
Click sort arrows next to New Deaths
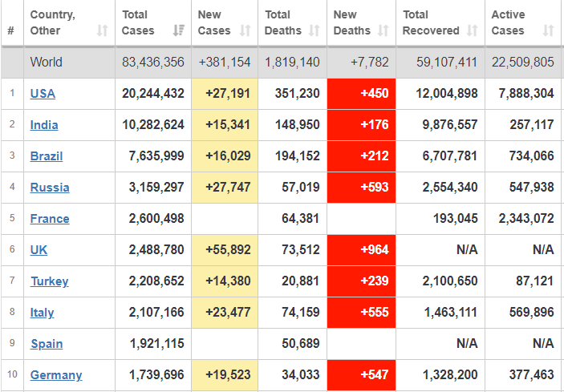pyautogui.click(x=383, y=30)
